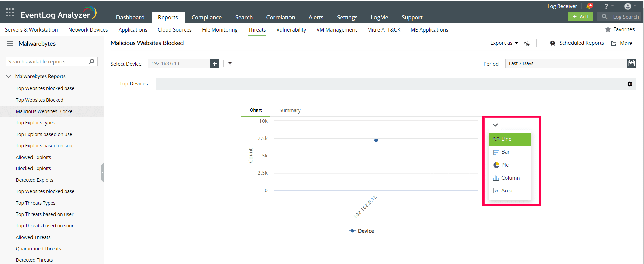
Task: Go to ME Applications reports
Action: 429,30
